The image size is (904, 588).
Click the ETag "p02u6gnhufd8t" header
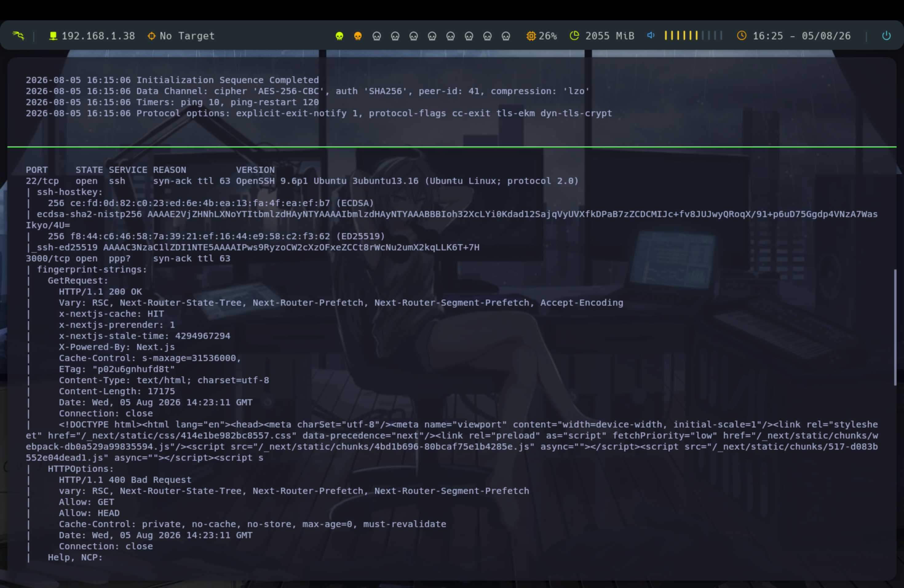click(117, 369)
